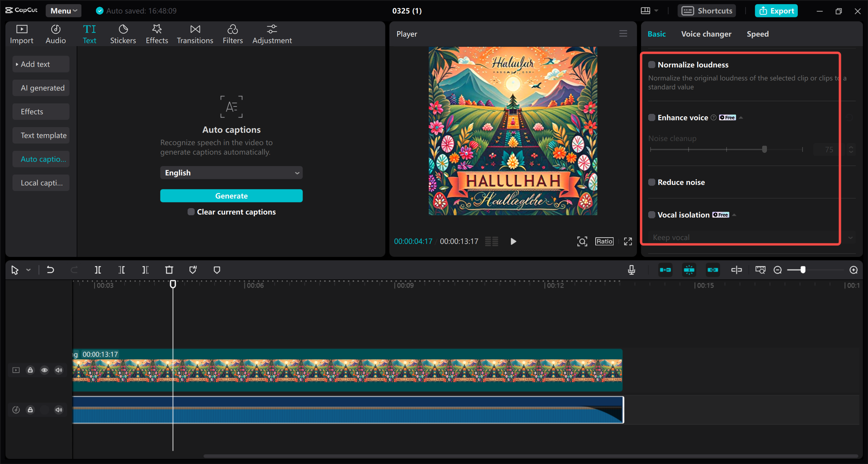Select Effects in text sidebar
The image size is (868, 464).
(41, 112)
